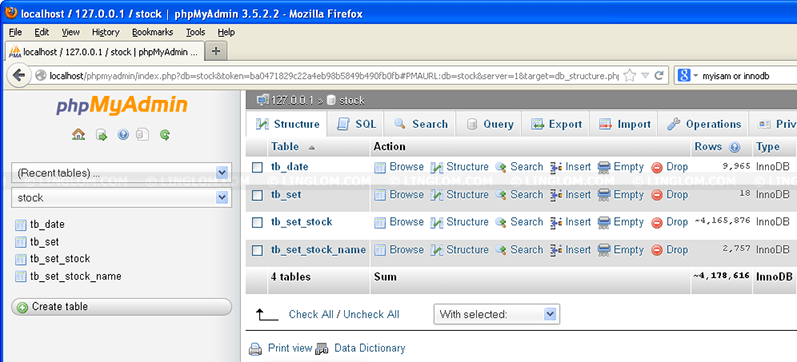Image resolution: width=797 pixels, height=362 pixels.
Task: Open the Query tab
Action: (x=489, y=125)
